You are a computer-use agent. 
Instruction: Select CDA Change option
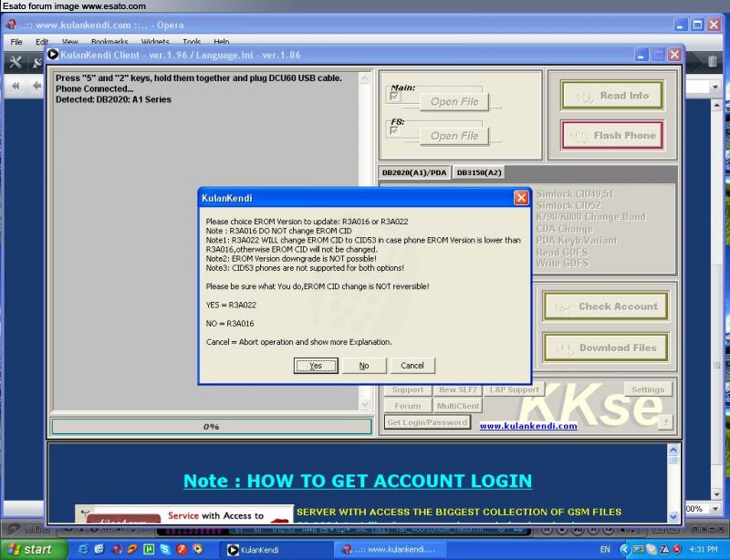click(x=564, y=229)
